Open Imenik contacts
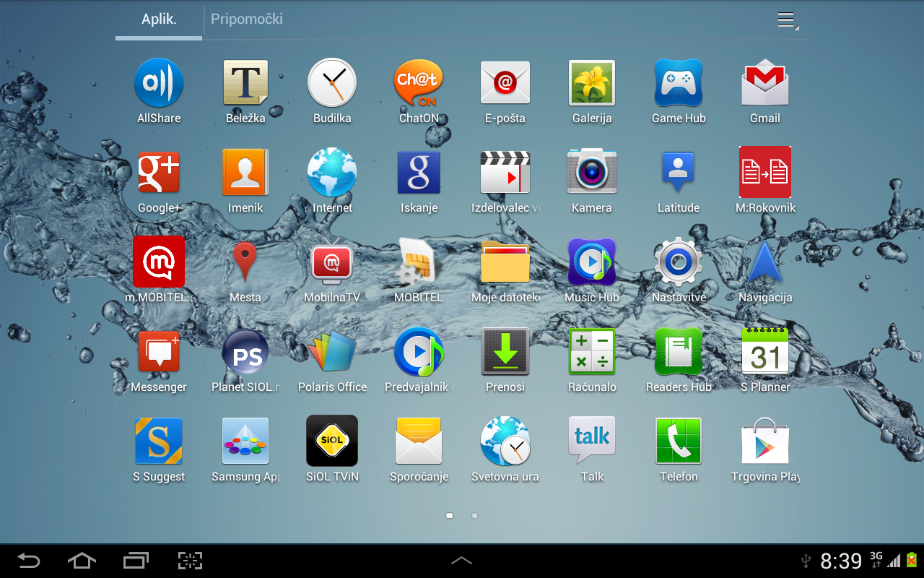 click(x=245, y=173)
